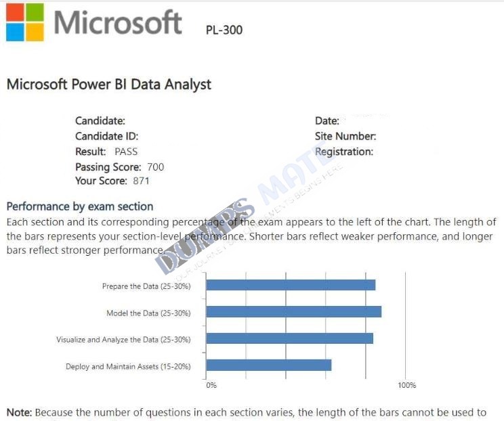504x421 pixels.
Task: Click the Deploy and Maintain Assets label
Action: coord(128,366)
